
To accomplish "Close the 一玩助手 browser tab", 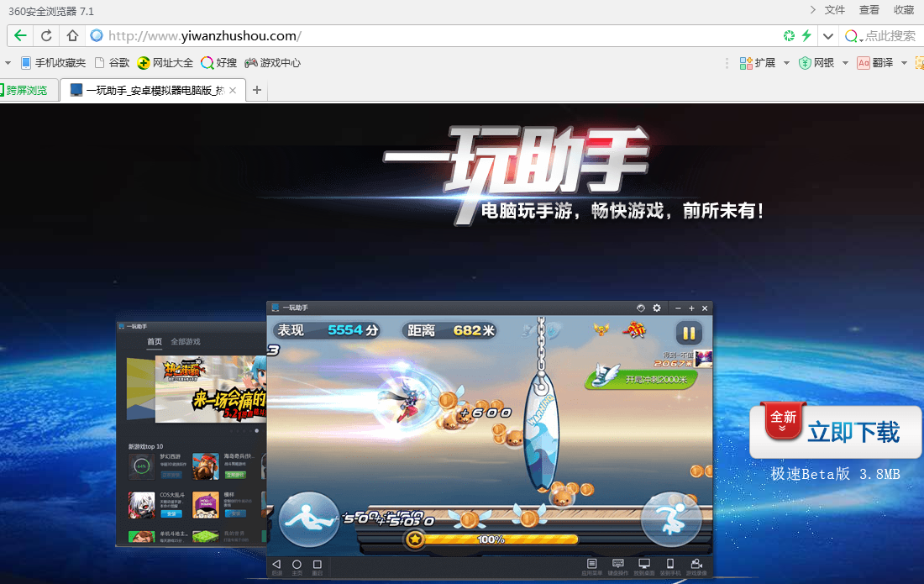I will (x=233, y=90).
